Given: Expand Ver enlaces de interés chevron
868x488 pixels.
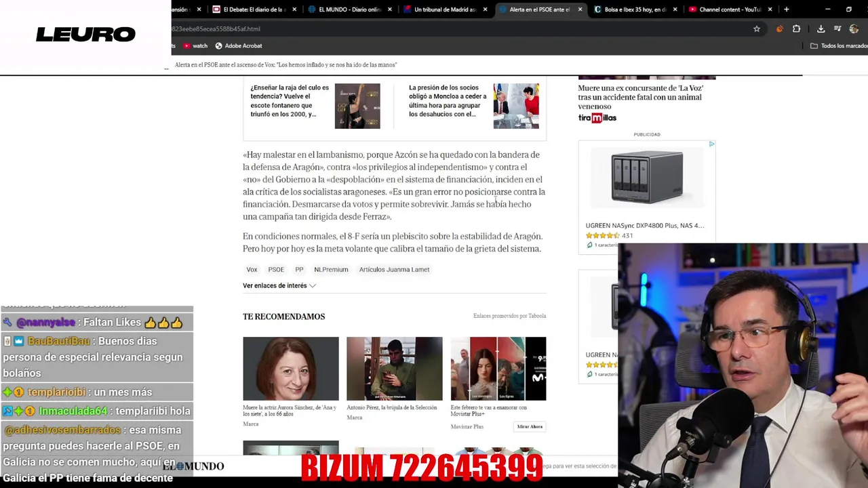Looking at the screenshot, I should pyautogui.click(x=313, y=286).
